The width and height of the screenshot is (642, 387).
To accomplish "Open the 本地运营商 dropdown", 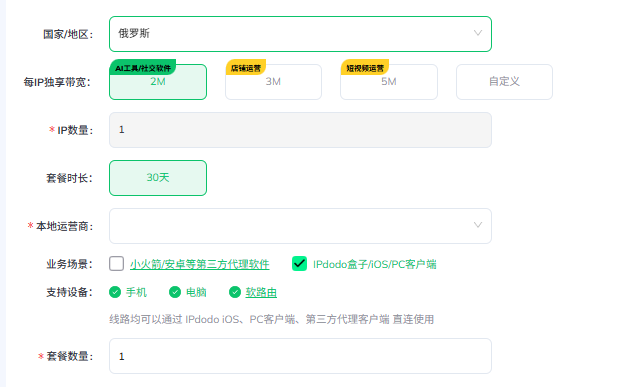I will (x=300, y=226).
